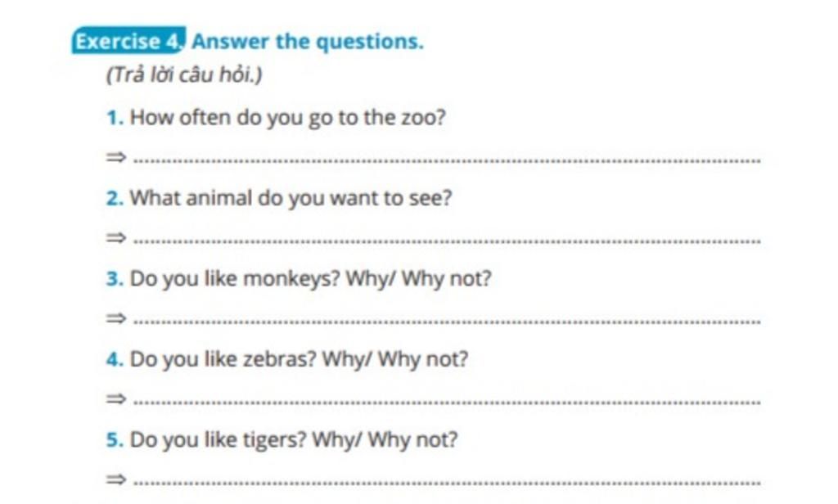Click the answer line for the zebras question
Image resolution: width=838 pixels, height=504 pixels.
click(446, 402)
